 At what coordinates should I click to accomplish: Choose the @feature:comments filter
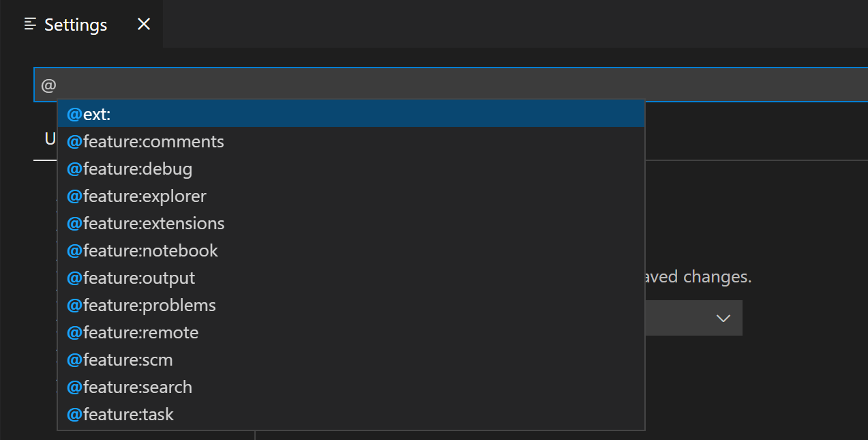[145, 141]
